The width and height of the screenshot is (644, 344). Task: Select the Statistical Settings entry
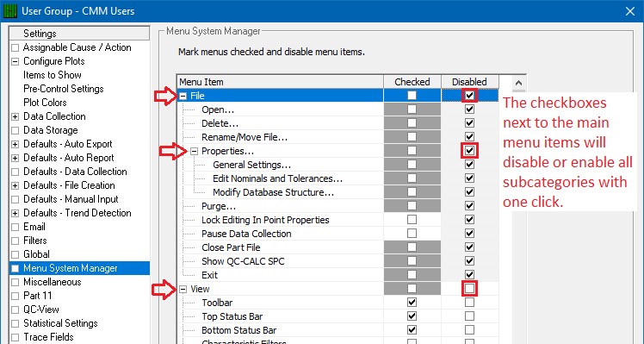[x=60, y=323]
